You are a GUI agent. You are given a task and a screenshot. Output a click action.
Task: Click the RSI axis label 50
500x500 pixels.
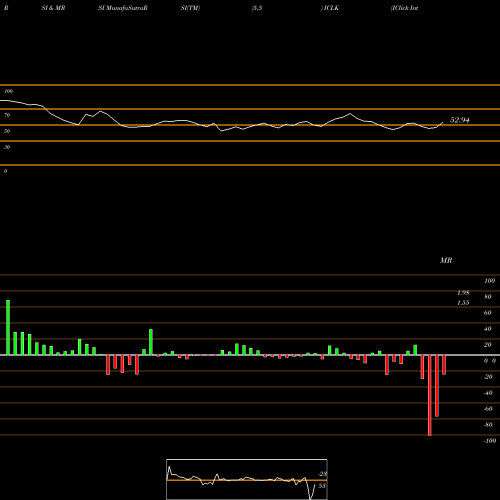[7, 131]
